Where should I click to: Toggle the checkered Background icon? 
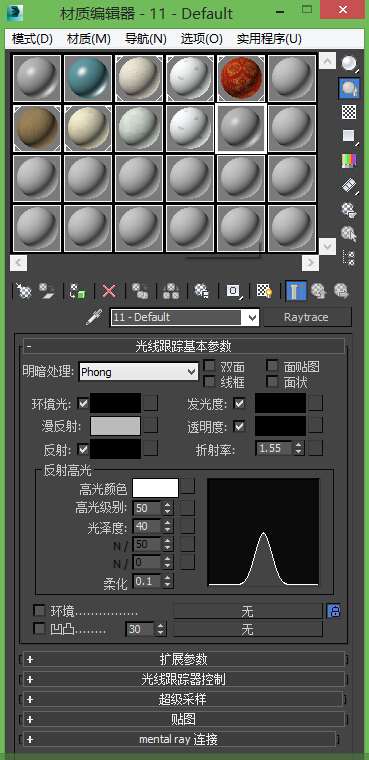[x=349, y=112]
